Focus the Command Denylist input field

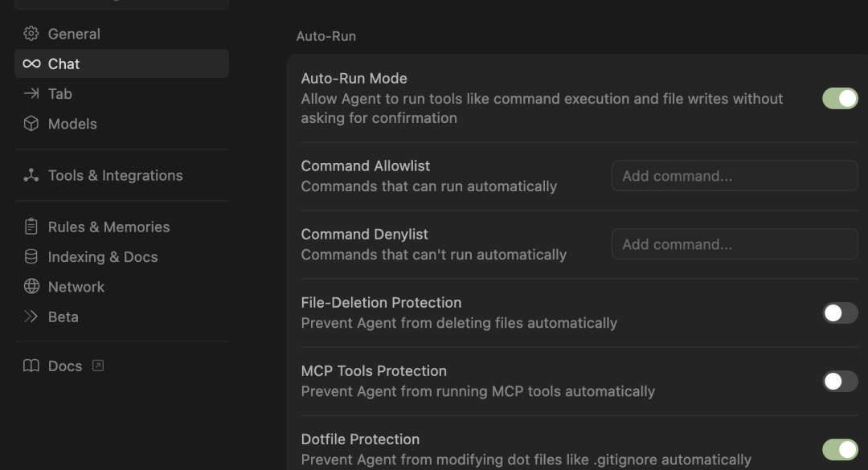point(735,244)
